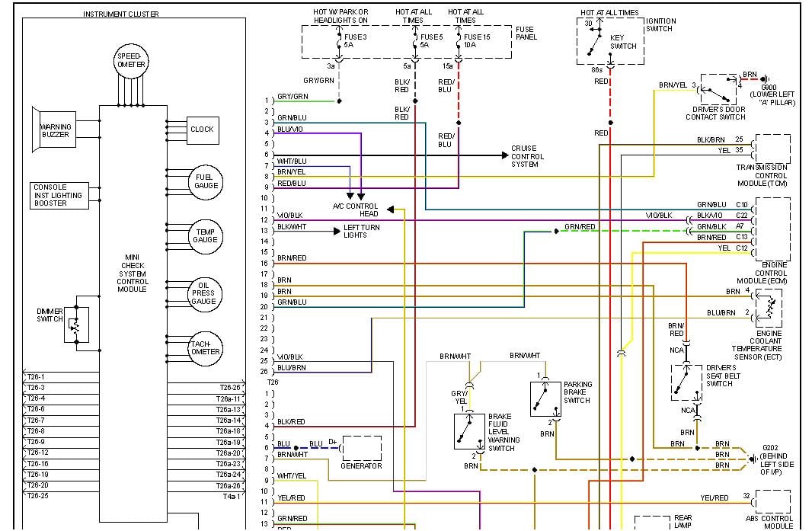Select the GRN/BLU C10 connector label

(722, 205)
